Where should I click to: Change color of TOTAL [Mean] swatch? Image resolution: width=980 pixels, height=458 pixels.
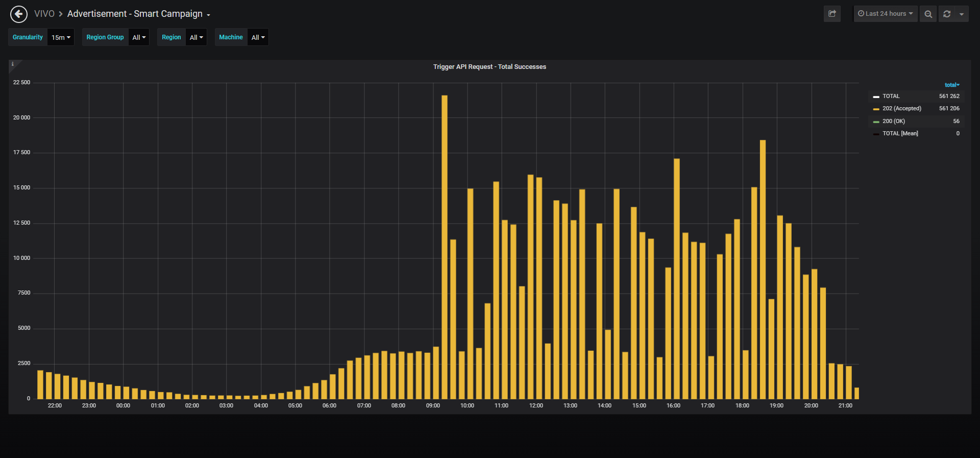point(876,134)
